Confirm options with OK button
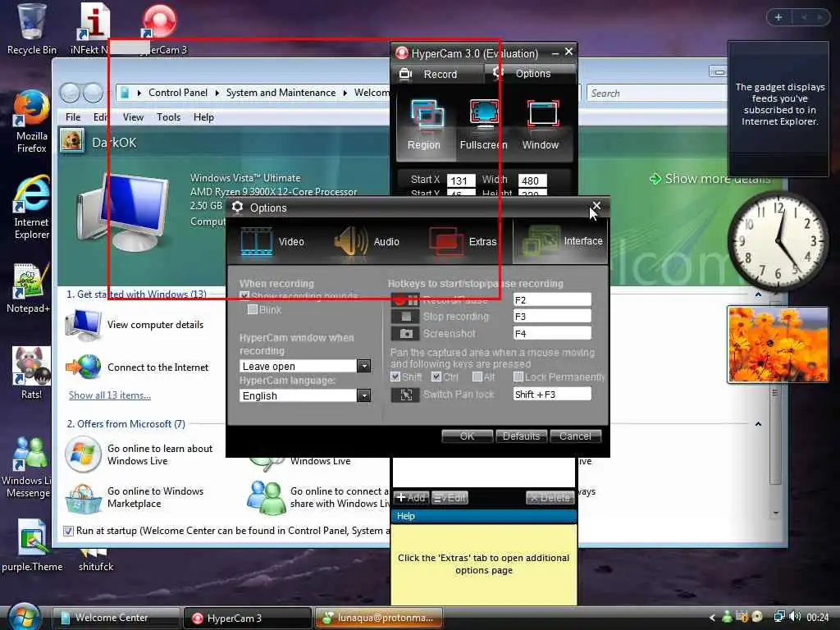 (467, 436)
